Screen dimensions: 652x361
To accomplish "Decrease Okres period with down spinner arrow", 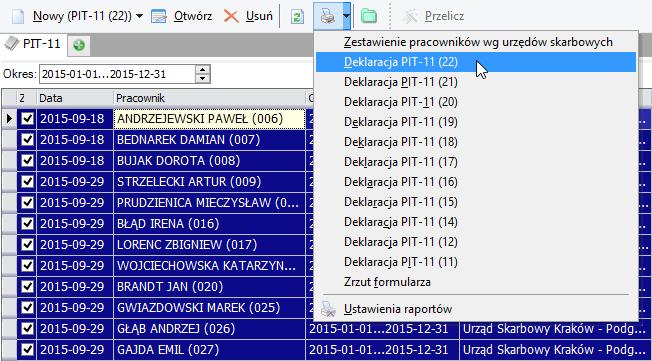I will click(202, 79).
